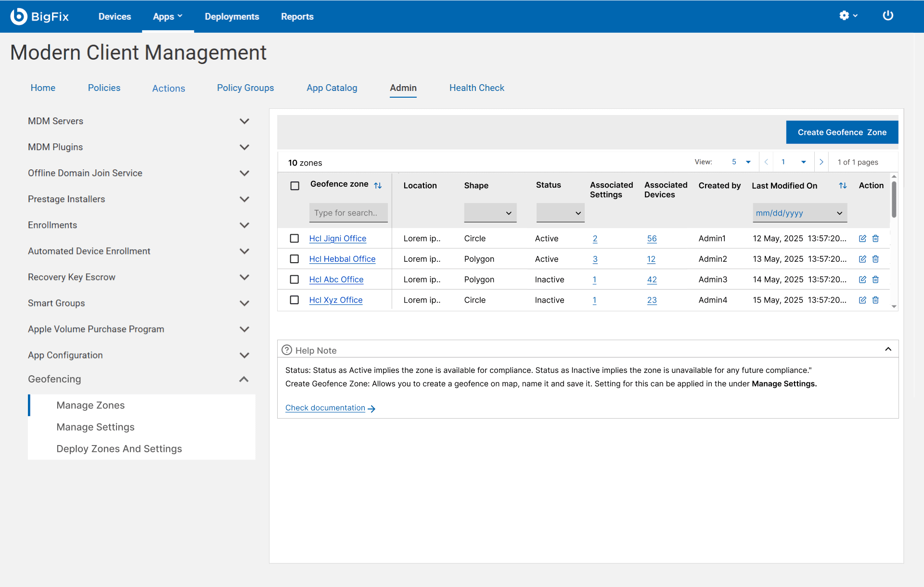Edit the Hcl Jigni Office zone

click(862, 239)
